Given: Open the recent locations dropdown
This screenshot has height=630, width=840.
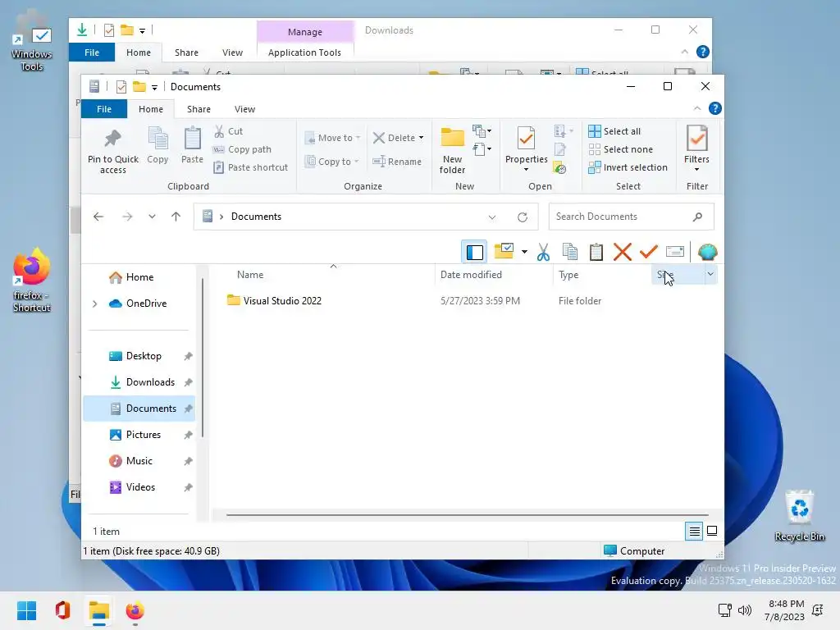Looking at the screenshot, I should point(152,217).
